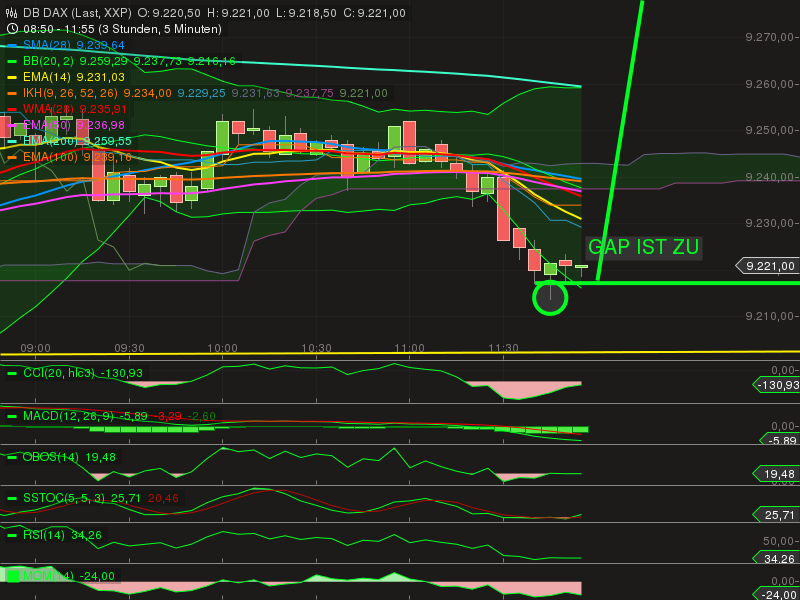Select the OBOS(14) indicator icon

(11, 457)
